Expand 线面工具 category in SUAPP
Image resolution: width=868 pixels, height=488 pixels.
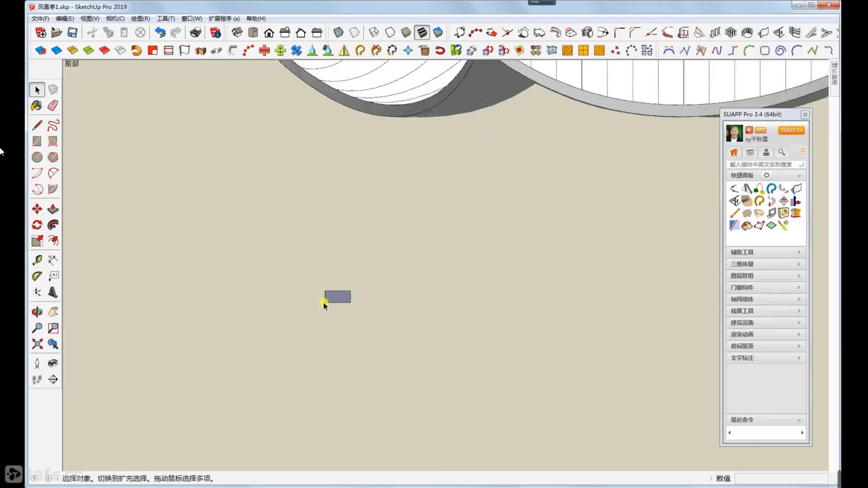point(766,311)
